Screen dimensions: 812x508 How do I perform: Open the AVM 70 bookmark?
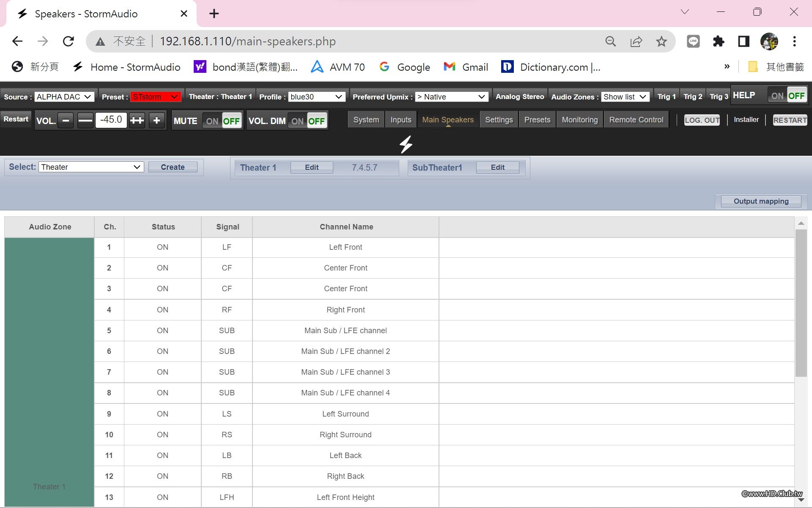[x=337, y=67]
